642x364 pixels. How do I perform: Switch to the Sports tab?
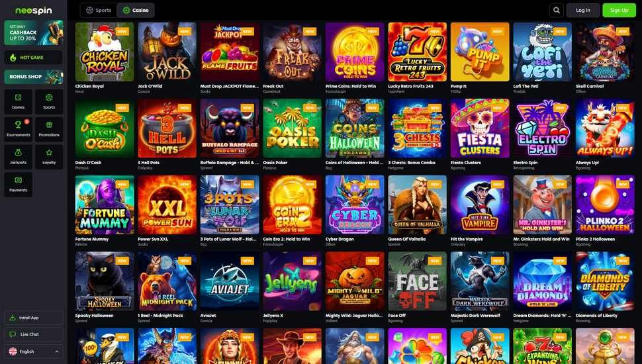[x=99, y=10]
